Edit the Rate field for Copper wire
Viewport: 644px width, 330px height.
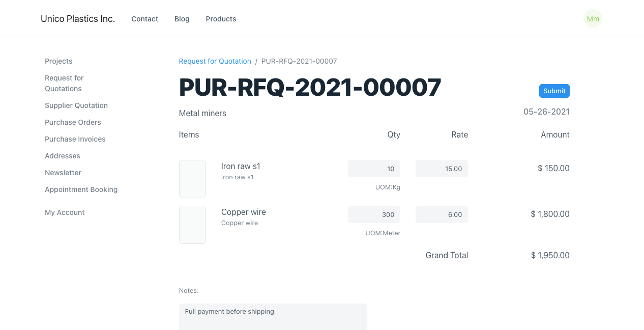(x=442, y=214)
